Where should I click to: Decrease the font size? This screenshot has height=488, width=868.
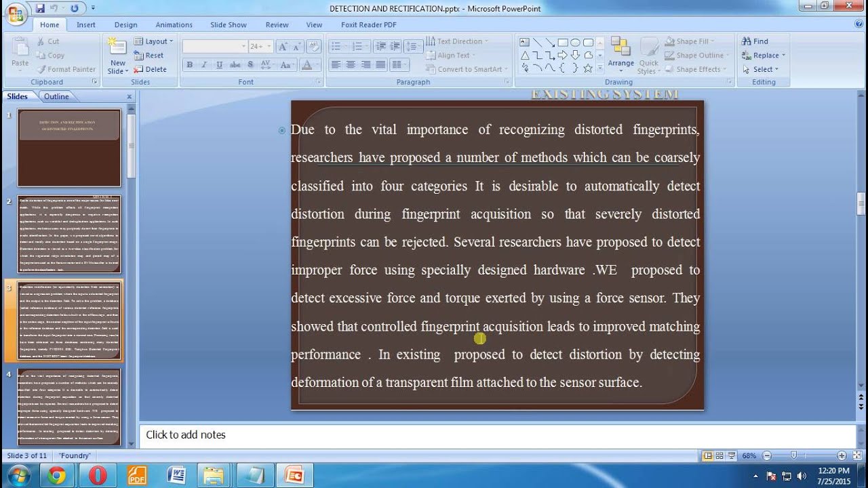coord(297,47)
